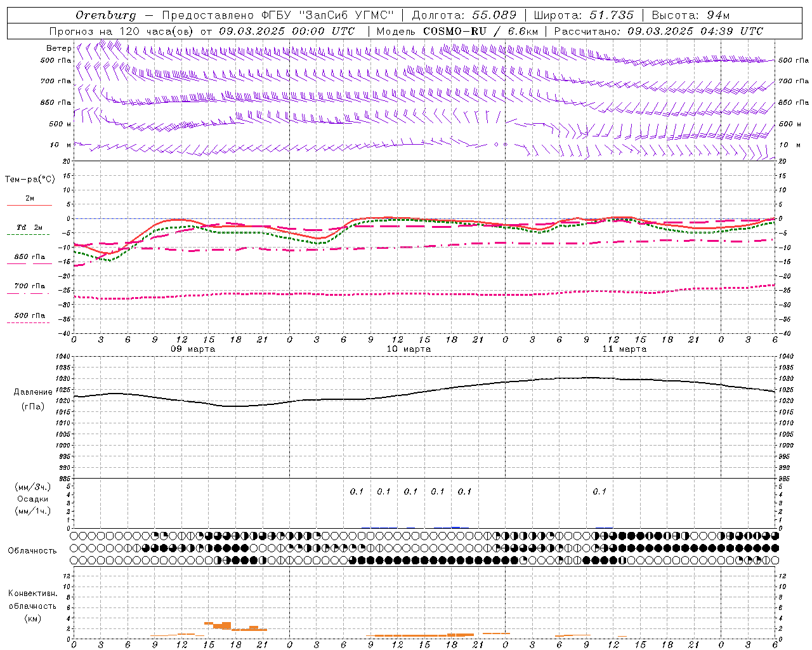
Task: Click the Тем-ра(°C) temperature panel label
Action: tap(30, 180)
